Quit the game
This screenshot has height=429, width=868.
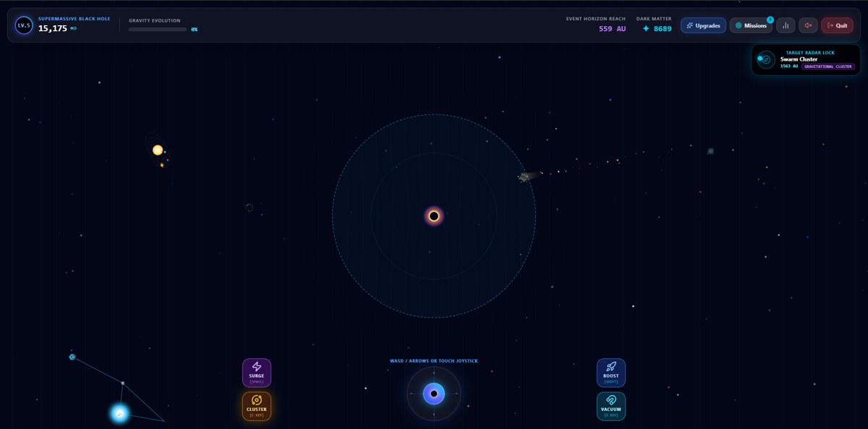click(837, 25)
